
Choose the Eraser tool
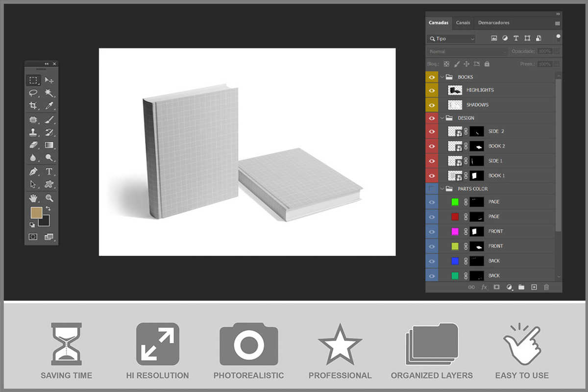(33, 145)
